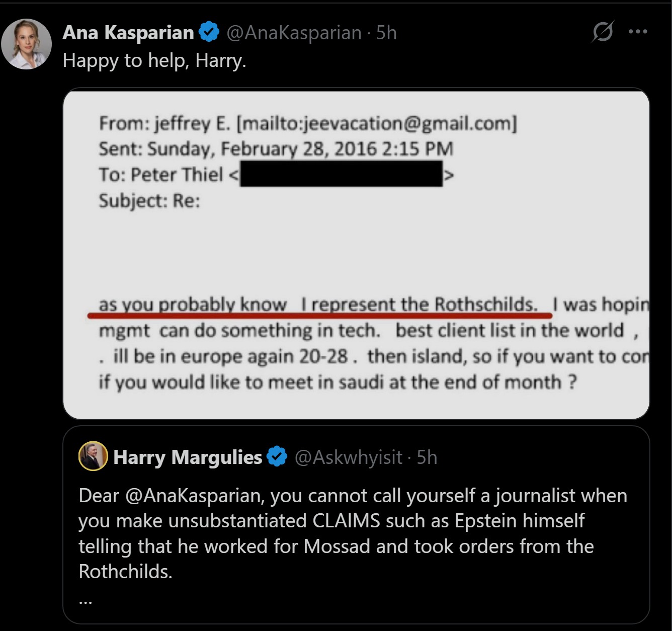Open the @AnaKasparian handle at top
The image size is (672, 631).
coord(294,33)
